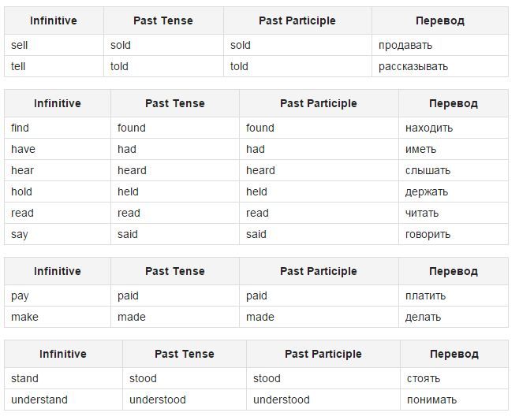Click the last table's Перевод header
The width and height of the screenshot is (519, 420).
[454, 354]
